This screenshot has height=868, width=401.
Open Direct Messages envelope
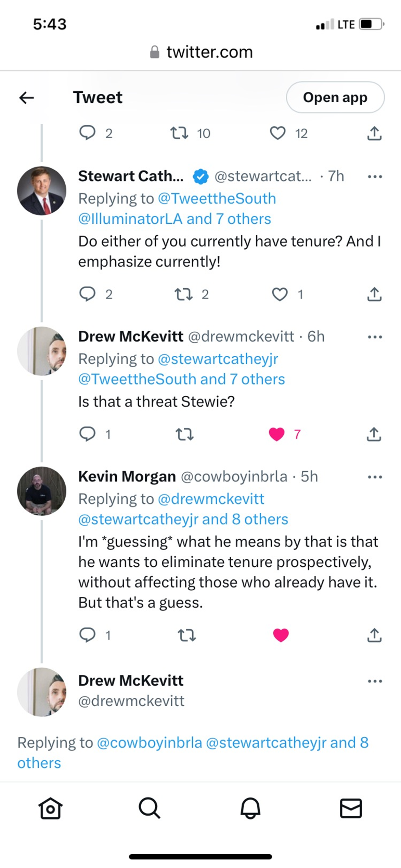coord(351,808)
